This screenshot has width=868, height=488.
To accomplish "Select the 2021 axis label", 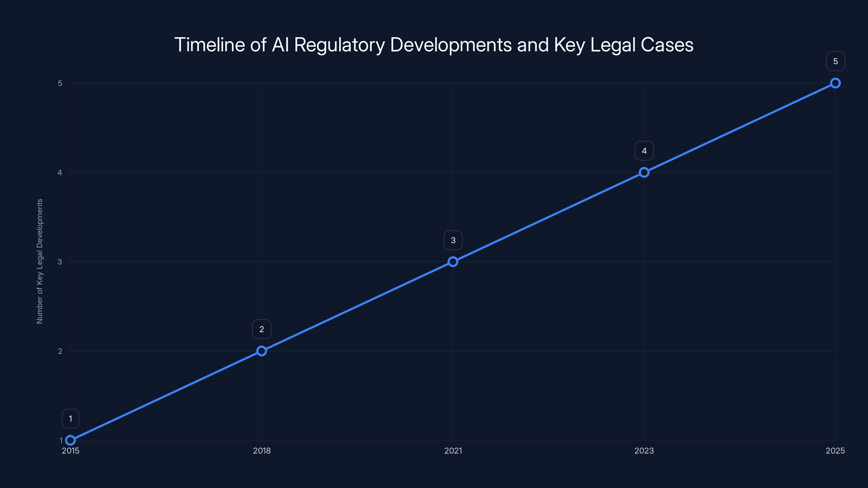I will point(453,451).
